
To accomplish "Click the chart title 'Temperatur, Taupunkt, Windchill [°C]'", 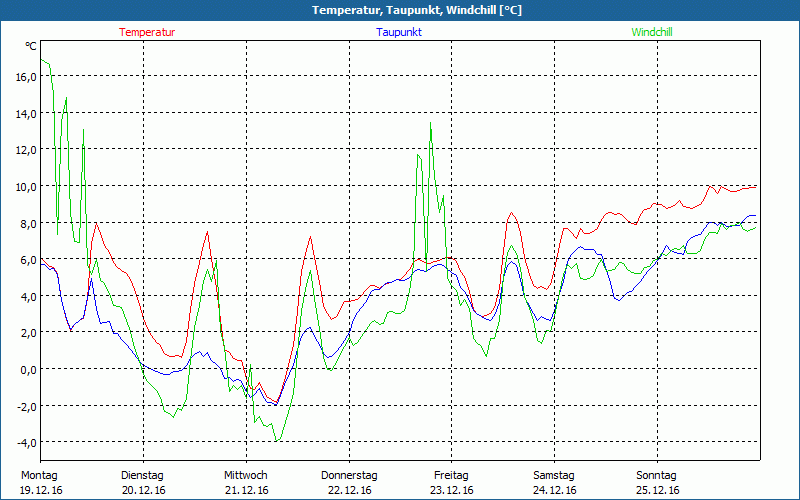I will click(417, 10).
